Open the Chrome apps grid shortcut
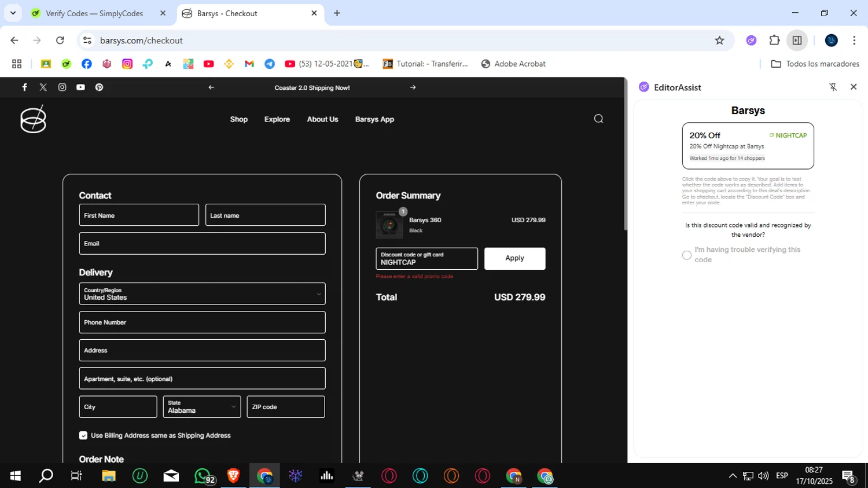The width and height of the screenshot is (868, 488). pos(17,64)
